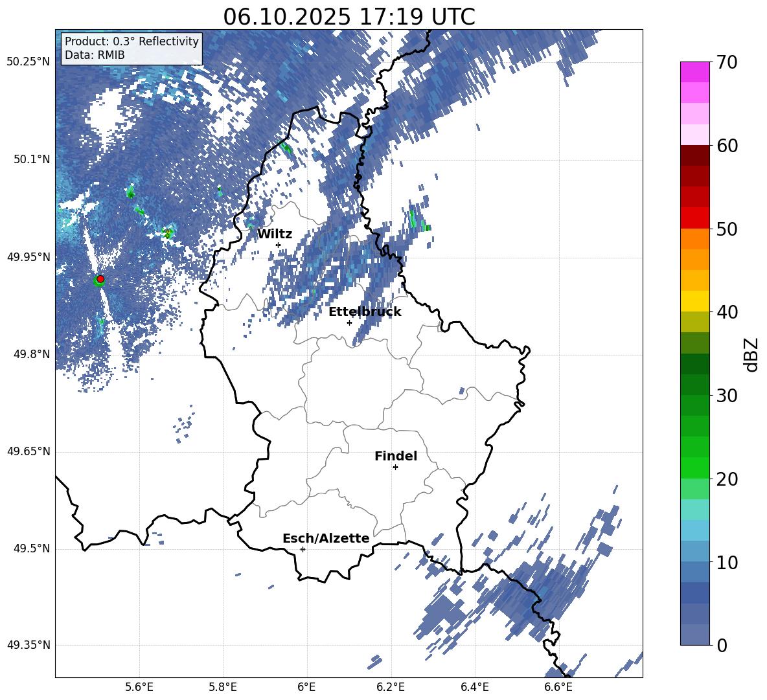Click the Wiltz location cross marker
Image resolution: width=767 pixels, height=700 pixels.
pyautogui.click(x=278, y=245)
